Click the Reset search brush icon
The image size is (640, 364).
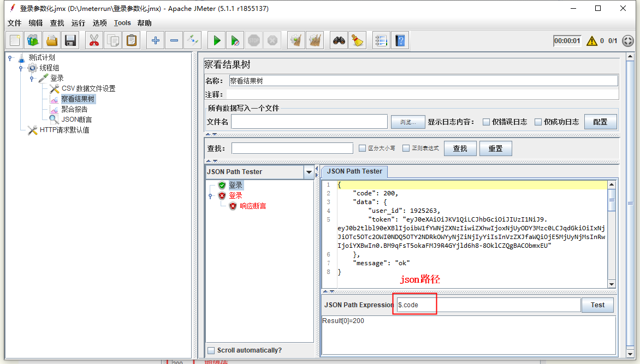pos(358,40)
